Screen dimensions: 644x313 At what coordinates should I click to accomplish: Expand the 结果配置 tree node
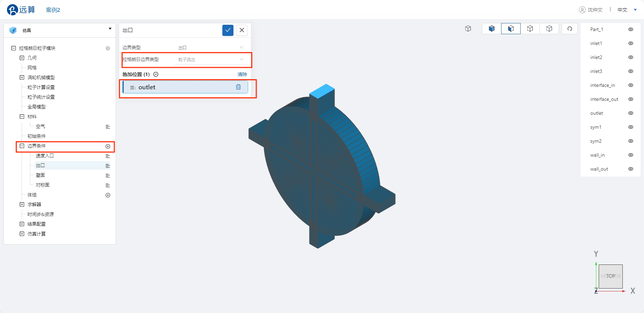(x=22, y=224)
